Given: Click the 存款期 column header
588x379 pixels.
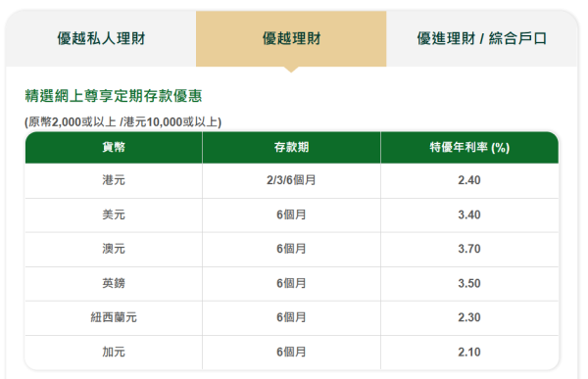Looking at the screenshot, I should [x=291, y=147].
